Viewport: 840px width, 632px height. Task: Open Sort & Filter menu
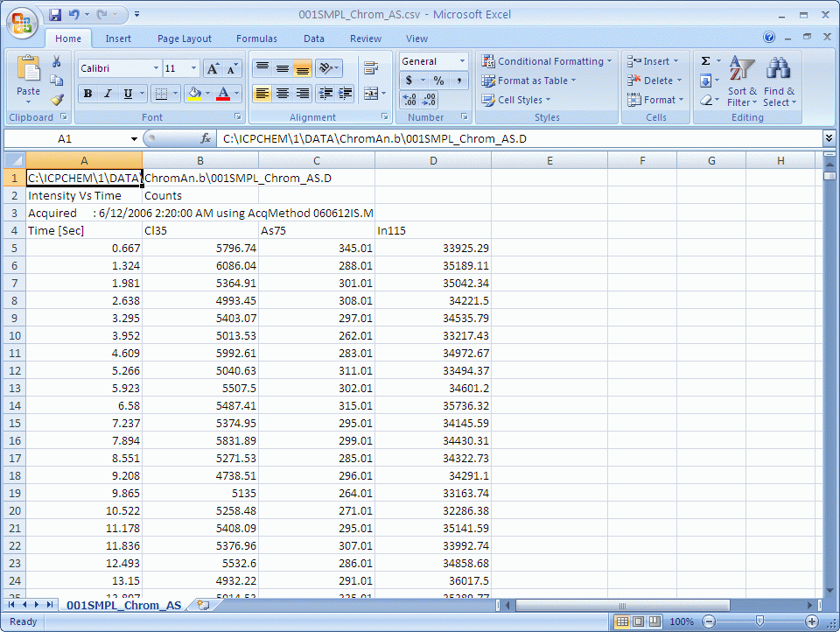coord(742,81)
